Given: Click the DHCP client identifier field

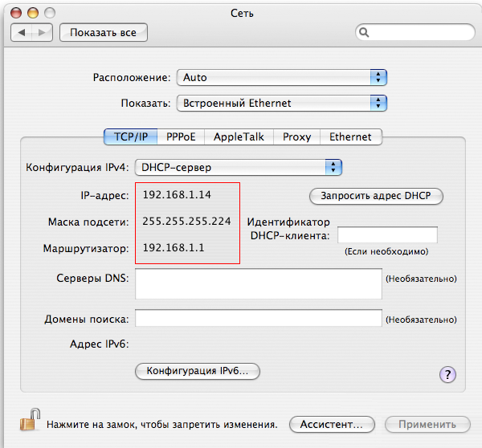Looking at the screenshot, I should coord(387,234).
